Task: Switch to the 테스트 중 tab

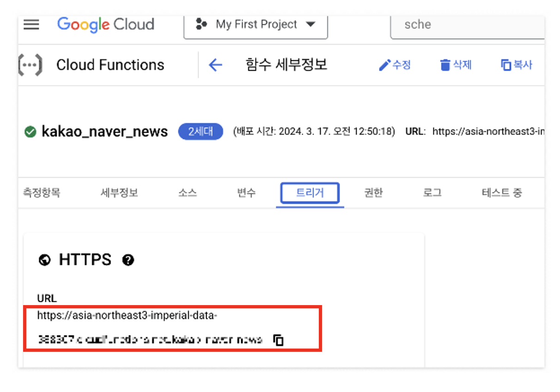Action: [502, 193]
